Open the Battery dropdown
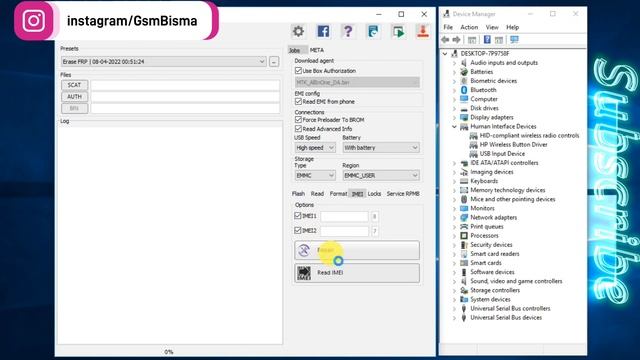 pos(381,148)
